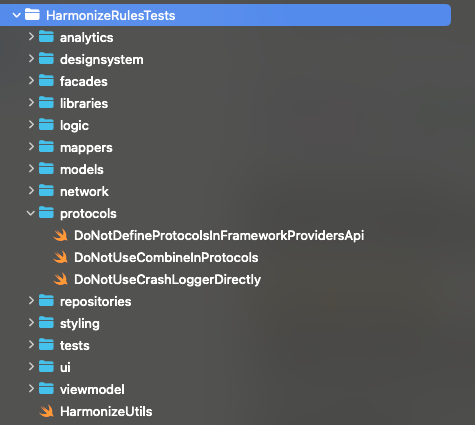Select the facades folder label
Viewport: 475px width, 425px height.
(x=84, y=81)
